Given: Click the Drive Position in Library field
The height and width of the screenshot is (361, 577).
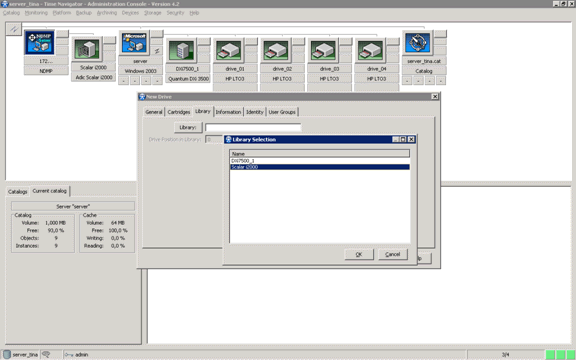Looking at the screenshot, I should 214,139.
